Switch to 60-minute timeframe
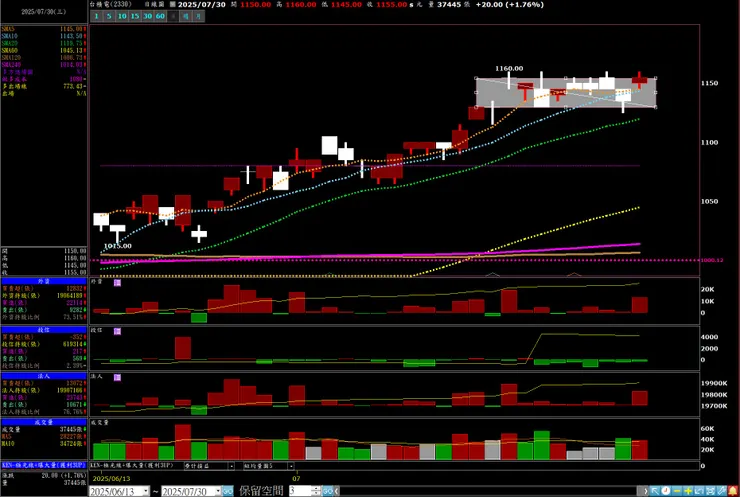740x497 pixels. 160,16
